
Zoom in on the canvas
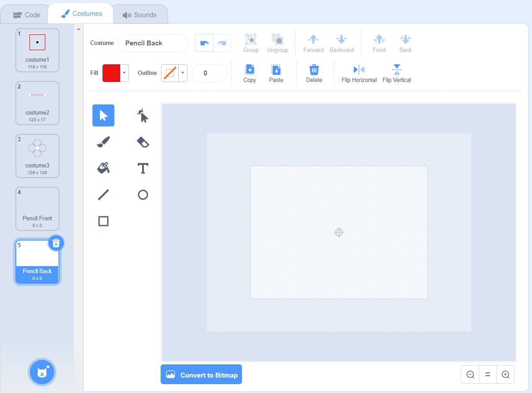(x=505, y=374)
